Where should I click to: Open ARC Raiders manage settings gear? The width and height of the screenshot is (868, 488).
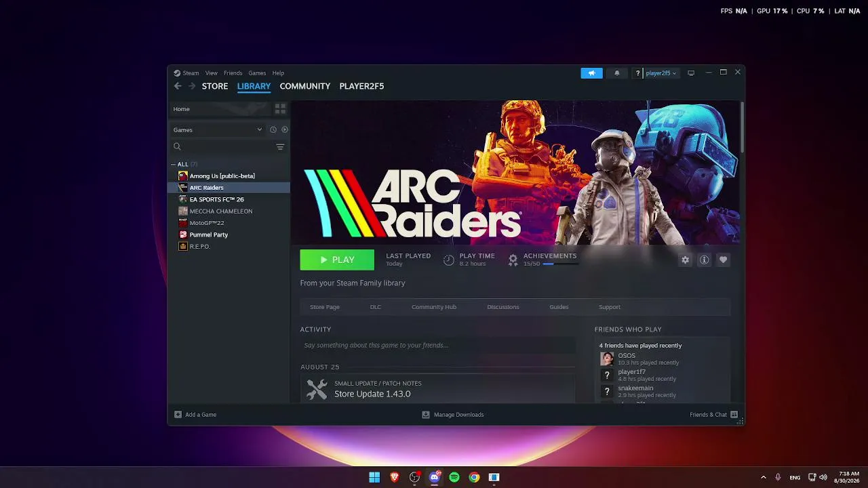(x=685, y=260)
